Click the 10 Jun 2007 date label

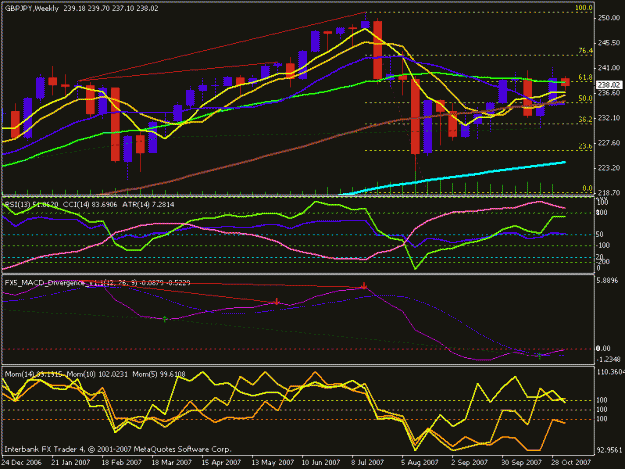point(321,463)
